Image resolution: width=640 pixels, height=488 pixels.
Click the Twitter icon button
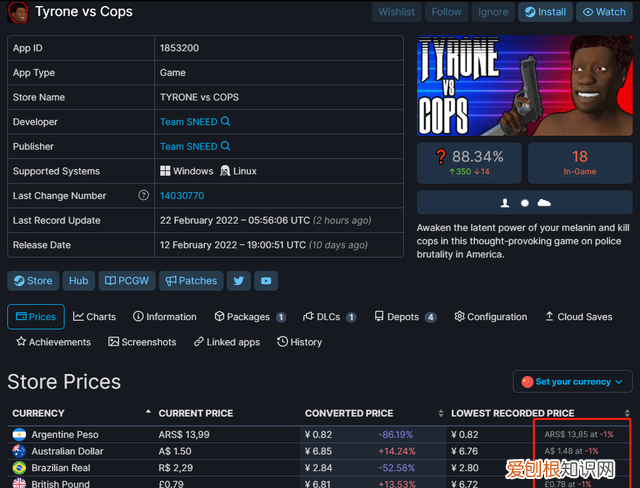tap(238, 281)
